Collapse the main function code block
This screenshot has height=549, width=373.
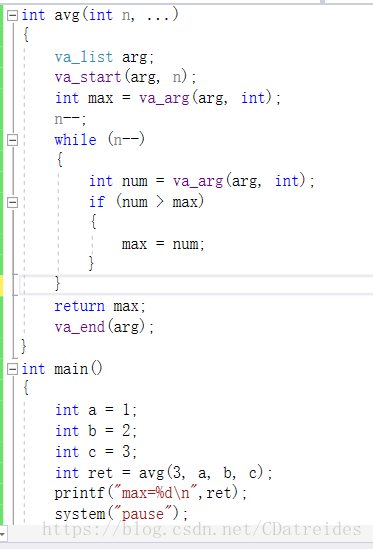point(12,369)
